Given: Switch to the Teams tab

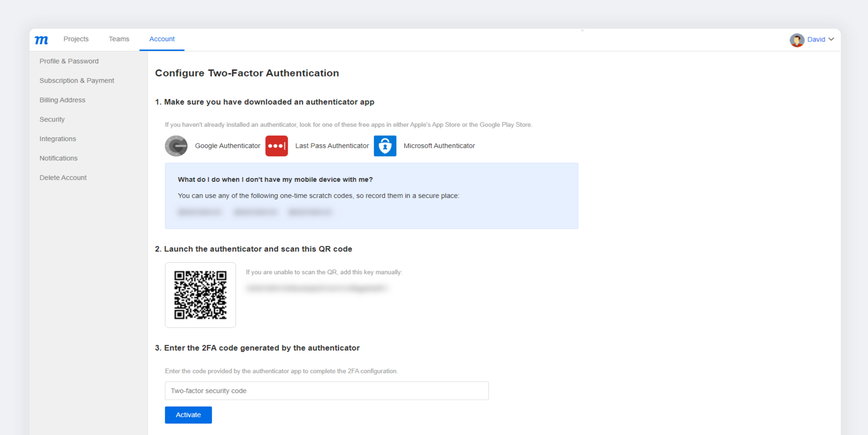Looking at the screenshot, I should point(119,39).
